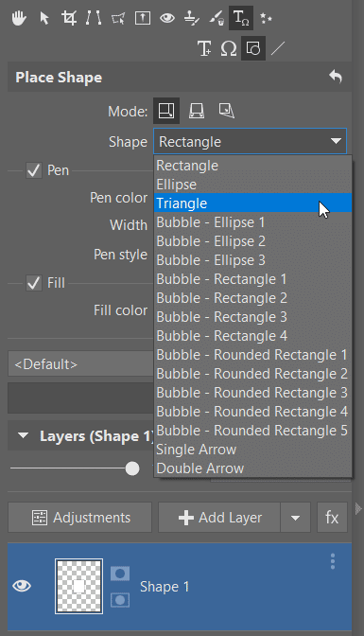Image resolution: width=364 pixels, height=636 pixels.
Task: Open the Shape 1 layer options menu
Action: [x=333, y=561]
